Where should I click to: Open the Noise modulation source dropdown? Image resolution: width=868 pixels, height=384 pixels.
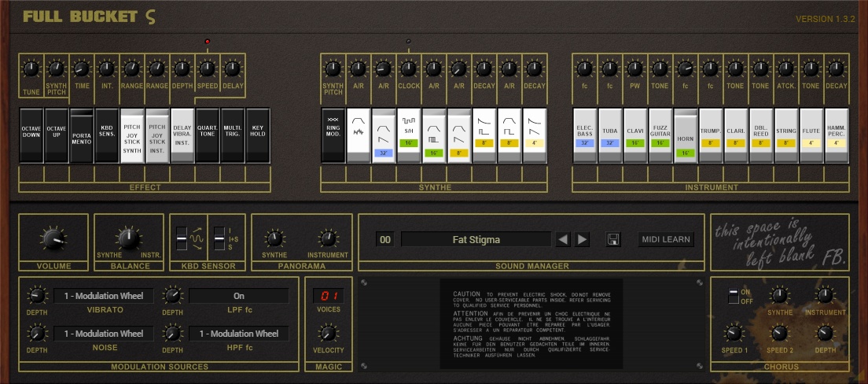(x=104, y=334)
